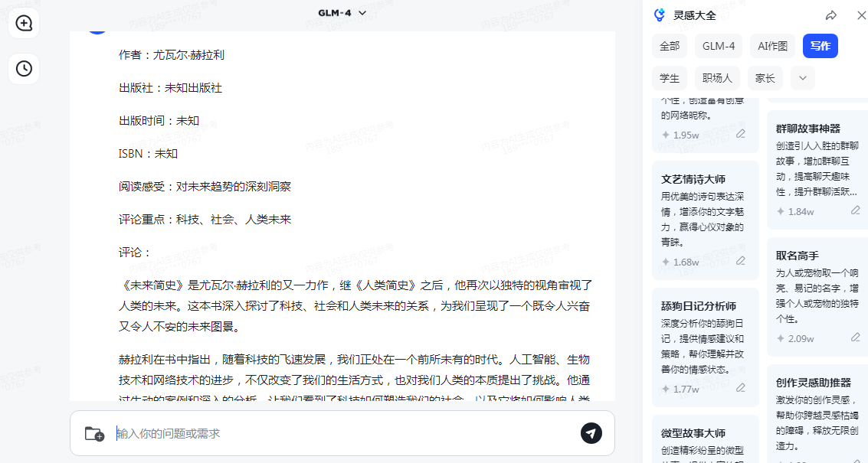Share the 灵感大全 panel

(x=830, y=15)
